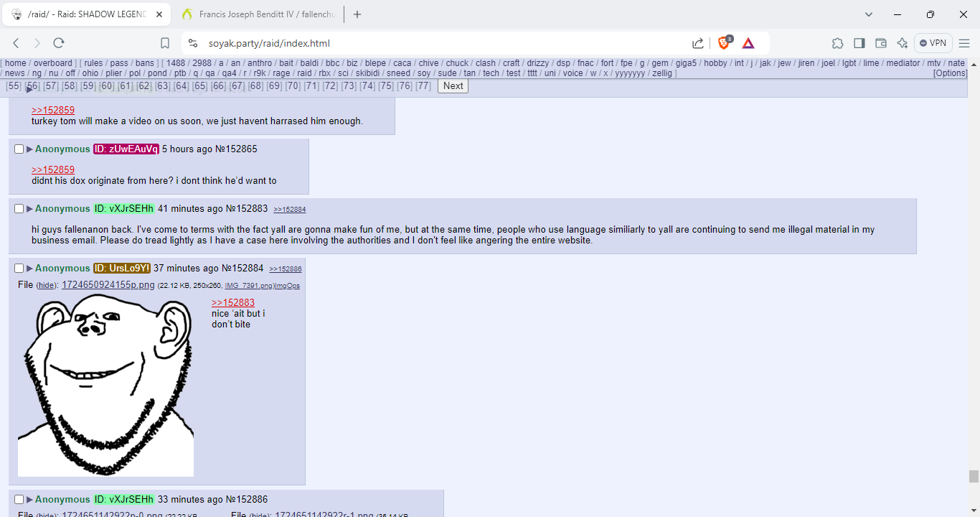The width and height of the screenshot is (980, 517).
Task: Open backlink >>152884 beside post №152883
Action: (x=290, y=210)
